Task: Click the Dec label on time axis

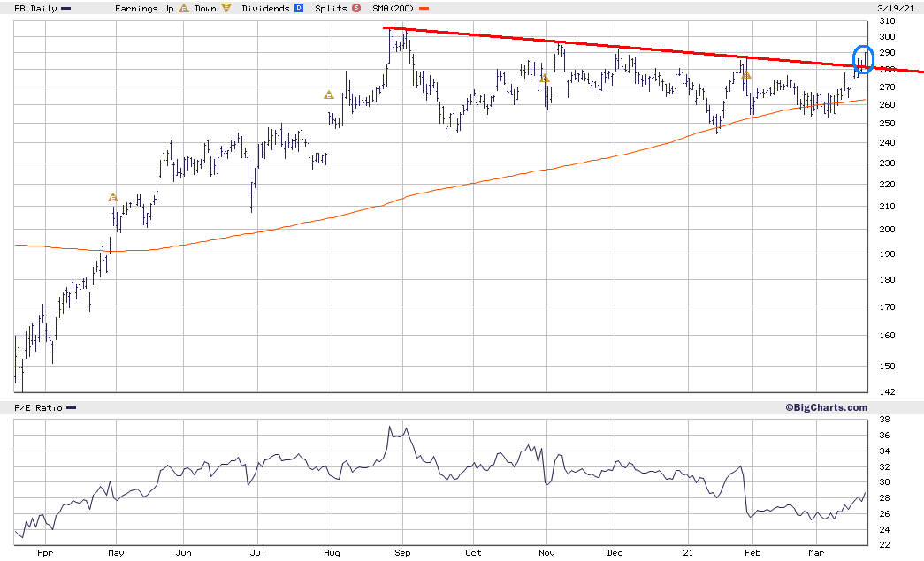Action: point(615,553)
